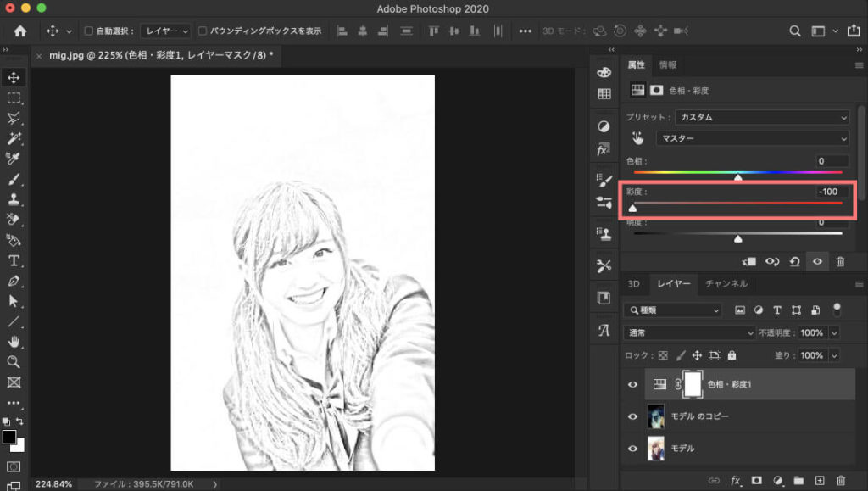
Task: Hide the 色相・彩度1 layer
Action: click(632, 385)
